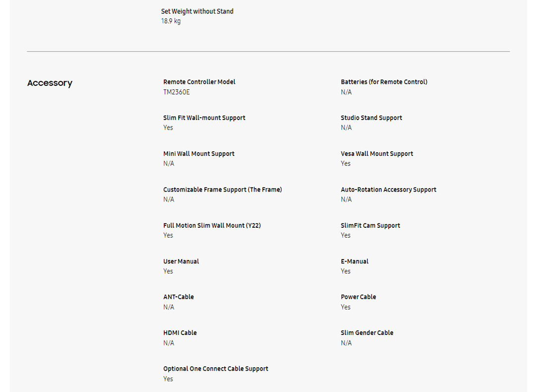The height and width of the screenshot is (392, 536).
Task: Click the Vesa Wall Mount Support label
Action: tap(377, 154)
